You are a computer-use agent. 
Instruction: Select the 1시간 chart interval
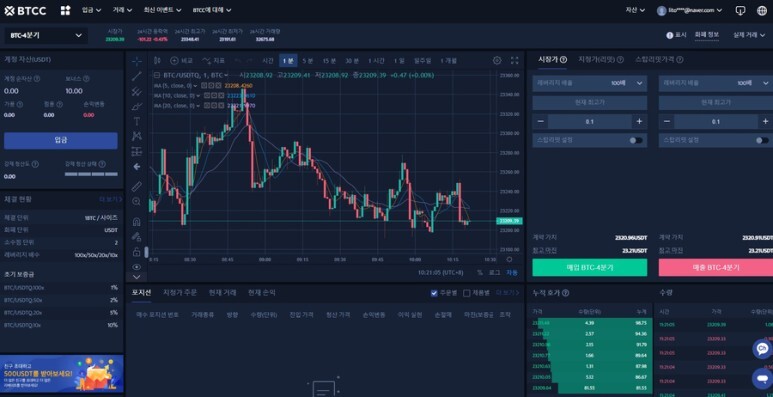[376, 61]
